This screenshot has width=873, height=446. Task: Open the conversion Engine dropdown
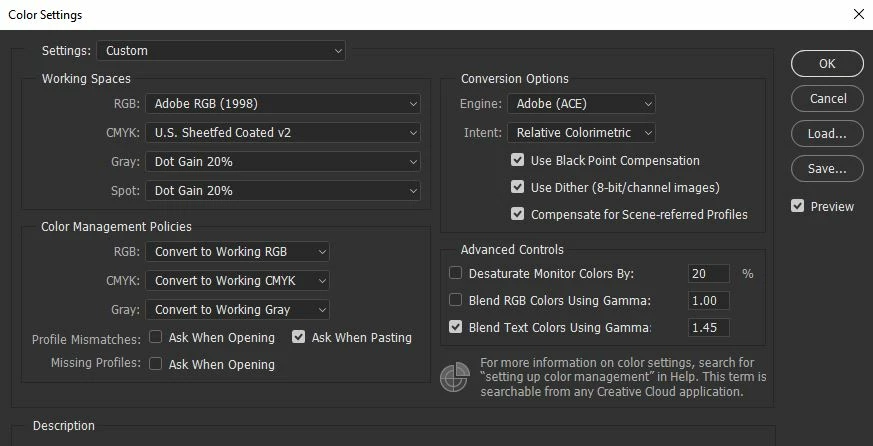pyautogui.click(x=581, y=103)
